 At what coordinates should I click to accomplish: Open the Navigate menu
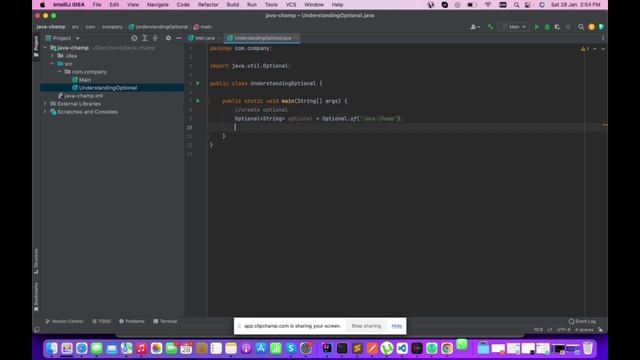click(x=158, y=4)
